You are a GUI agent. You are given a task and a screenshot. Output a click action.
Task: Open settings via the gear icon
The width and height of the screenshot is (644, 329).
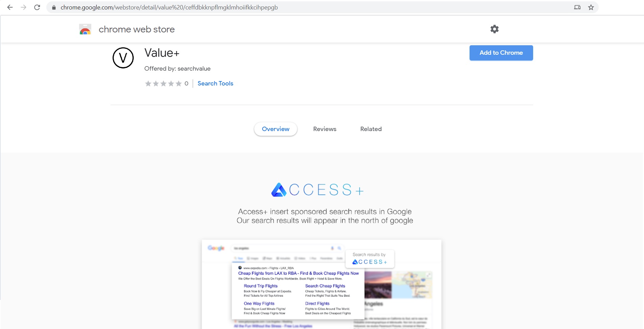pyautogui.click(x=494, y=29)
